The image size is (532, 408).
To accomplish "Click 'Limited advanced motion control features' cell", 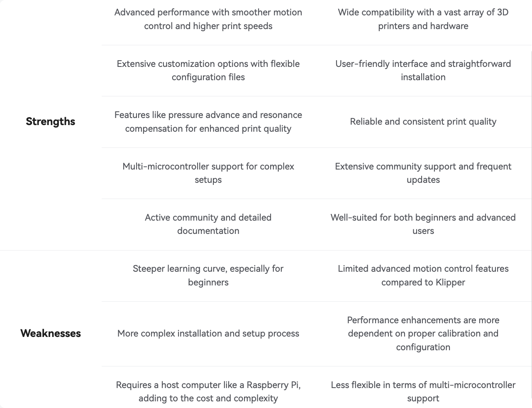I will pyautogui.click(x=423, y=275).
